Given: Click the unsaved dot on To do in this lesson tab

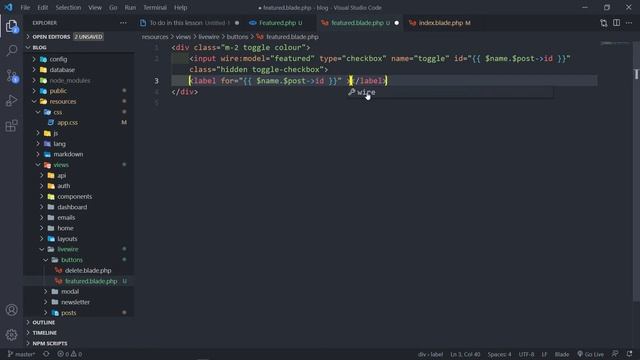Looking at the screenshot, I should (237, 23).
